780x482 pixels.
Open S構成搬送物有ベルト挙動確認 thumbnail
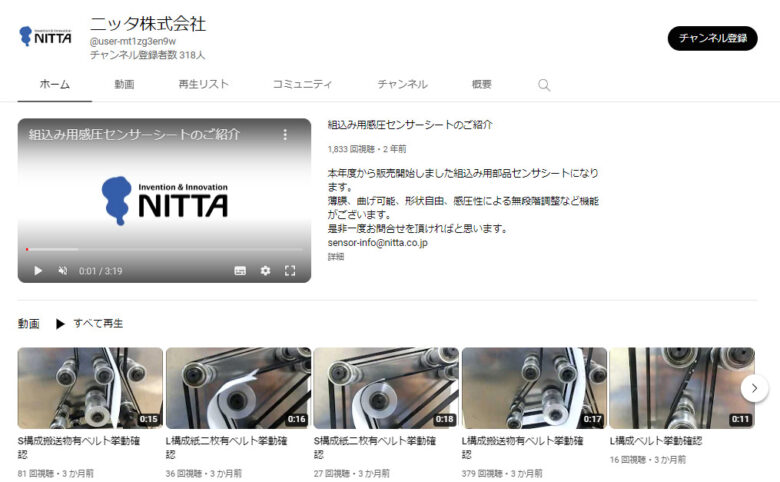pyautogui.click(x=90, y=388)
